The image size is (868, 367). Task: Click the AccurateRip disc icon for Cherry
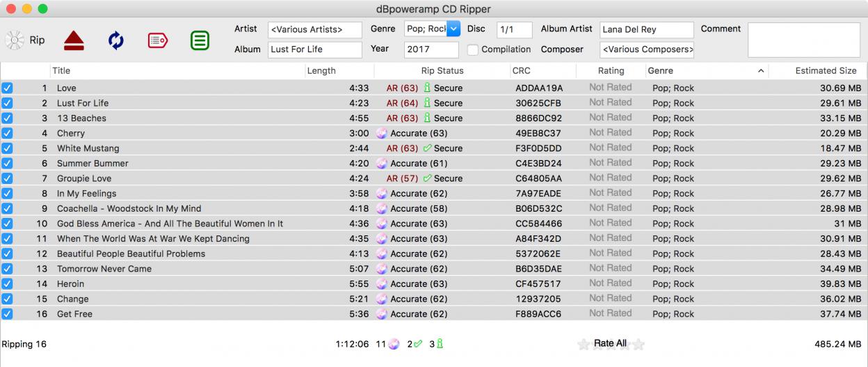(381, 133)
